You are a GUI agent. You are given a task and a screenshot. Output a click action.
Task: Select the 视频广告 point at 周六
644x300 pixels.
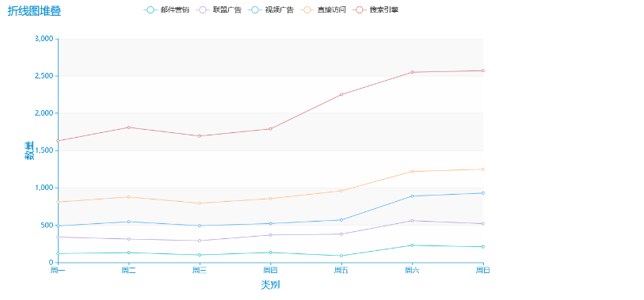(412, 196)
